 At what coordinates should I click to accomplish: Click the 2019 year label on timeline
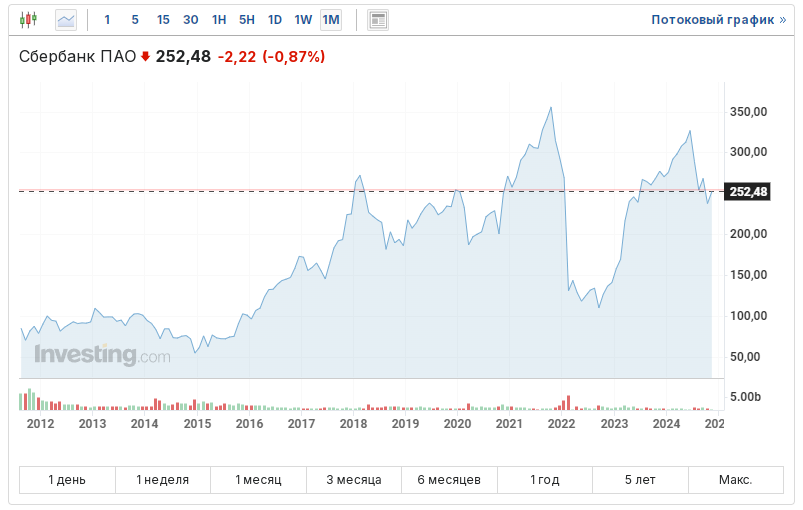tap(405, 423)
